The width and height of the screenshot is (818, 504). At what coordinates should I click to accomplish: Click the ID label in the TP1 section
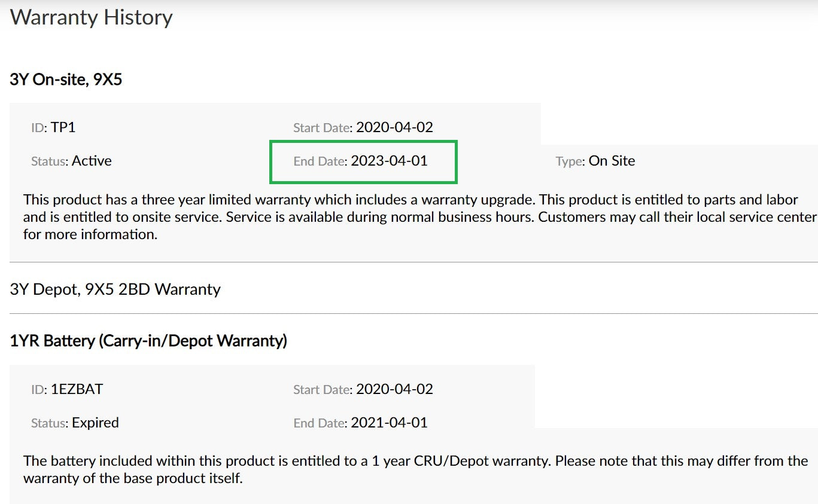click(39, 127)
